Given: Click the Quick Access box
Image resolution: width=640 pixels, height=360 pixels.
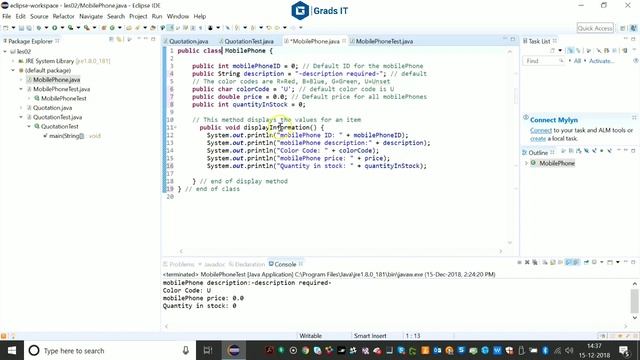Looking at the screenshot, I should pos(595,28).
